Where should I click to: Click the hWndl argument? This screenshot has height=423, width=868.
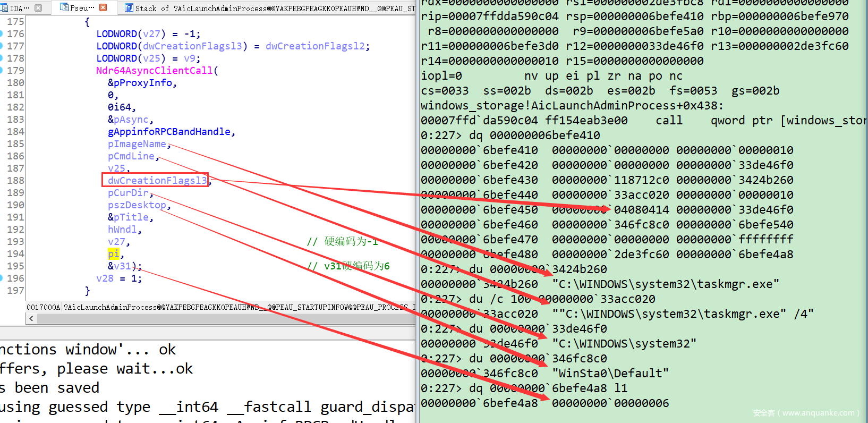point(122,230)
